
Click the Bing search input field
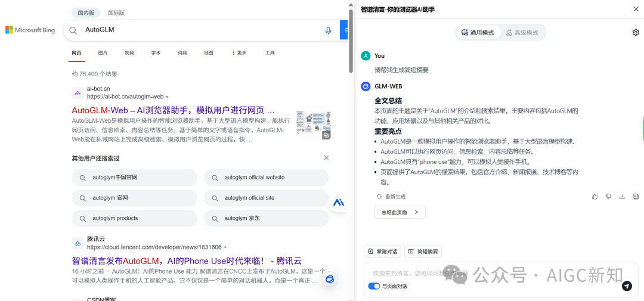pos(202,30)
